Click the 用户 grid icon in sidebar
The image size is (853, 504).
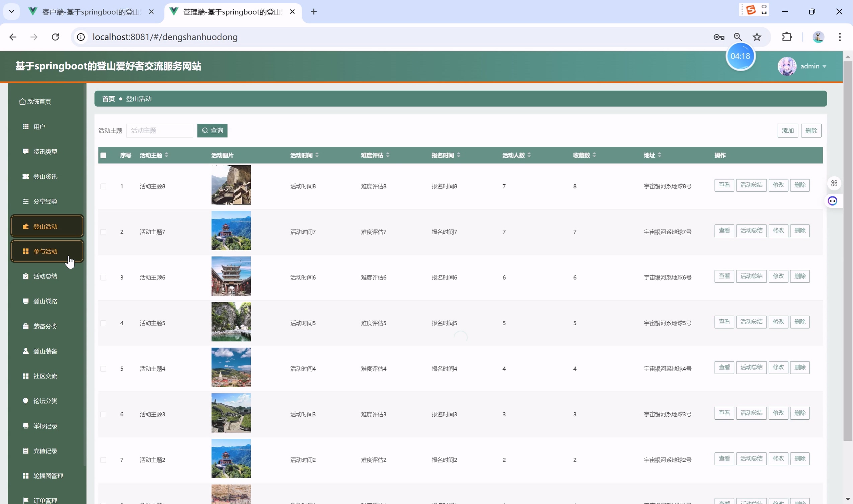25,127
